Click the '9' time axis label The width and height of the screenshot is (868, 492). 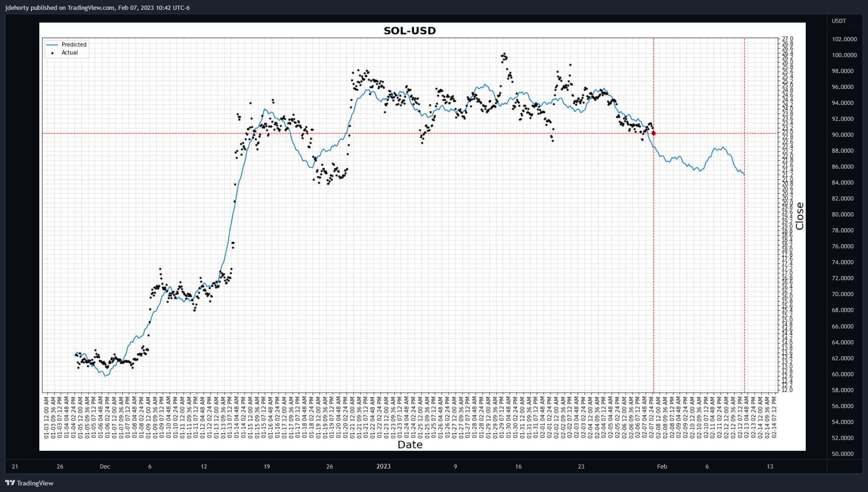click(x=455, y=466)
